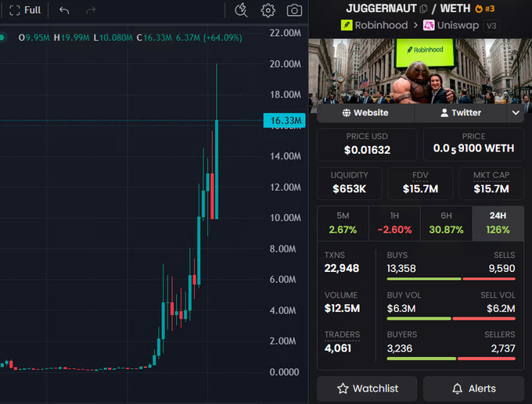Screen dimensions: 532x404
Task: Click the SELLS 9,590 count
Action: click(x=501, y=269)
